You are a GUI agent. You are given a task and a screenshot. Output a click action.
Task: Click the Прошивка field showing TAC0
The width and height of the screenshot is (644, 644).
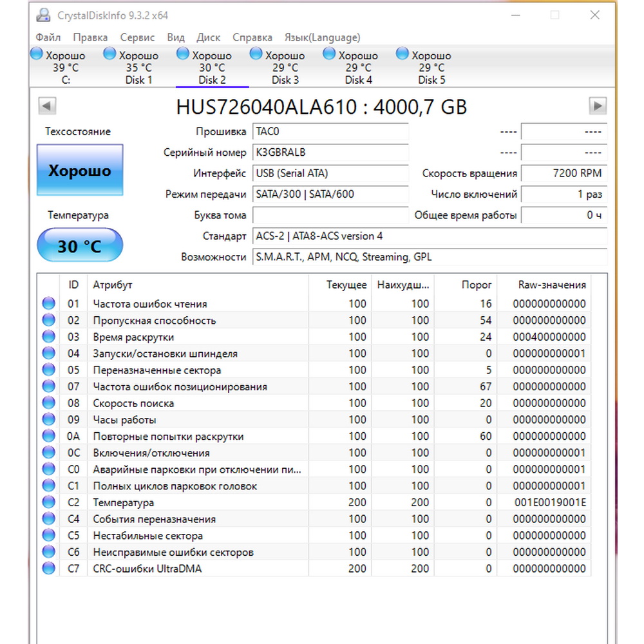point(330,132)
